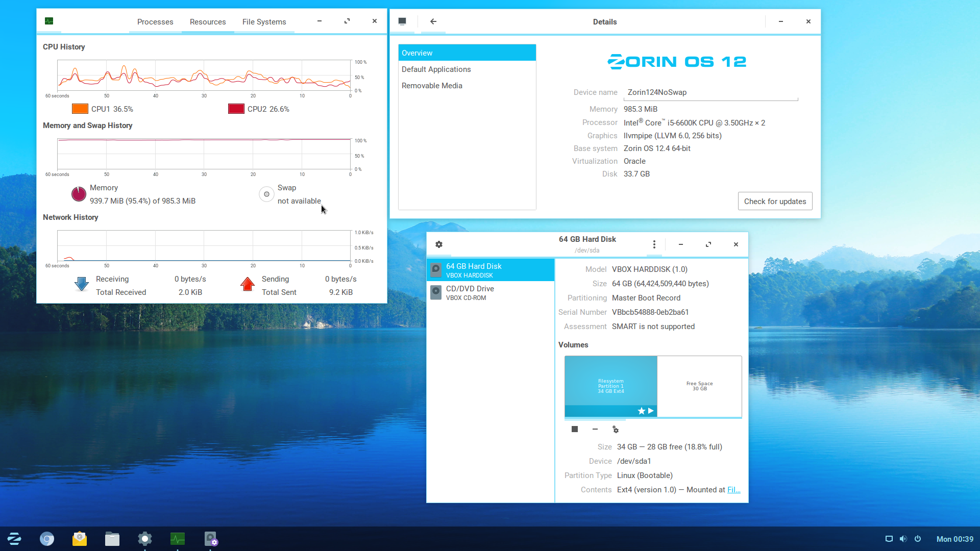Open network/display tray icon
The height and width of the screenshot is (551, 980).
pos(889,539)
